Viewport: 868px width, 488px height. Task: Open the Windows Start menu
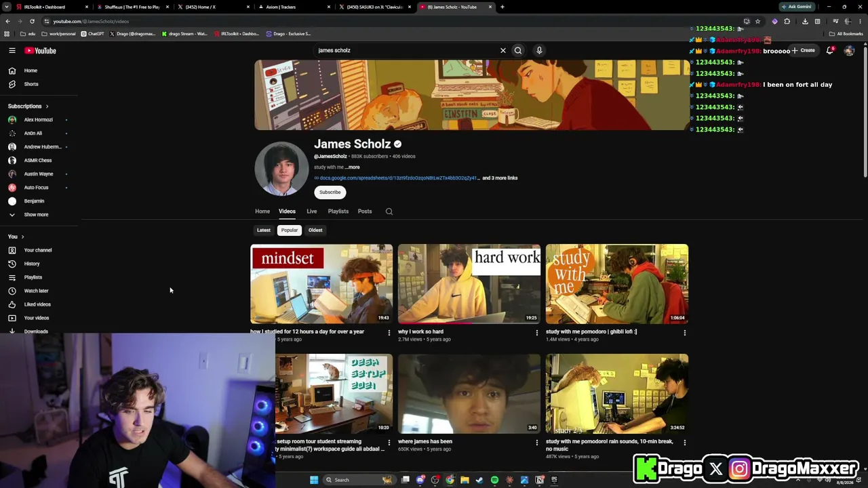[314, 480]
